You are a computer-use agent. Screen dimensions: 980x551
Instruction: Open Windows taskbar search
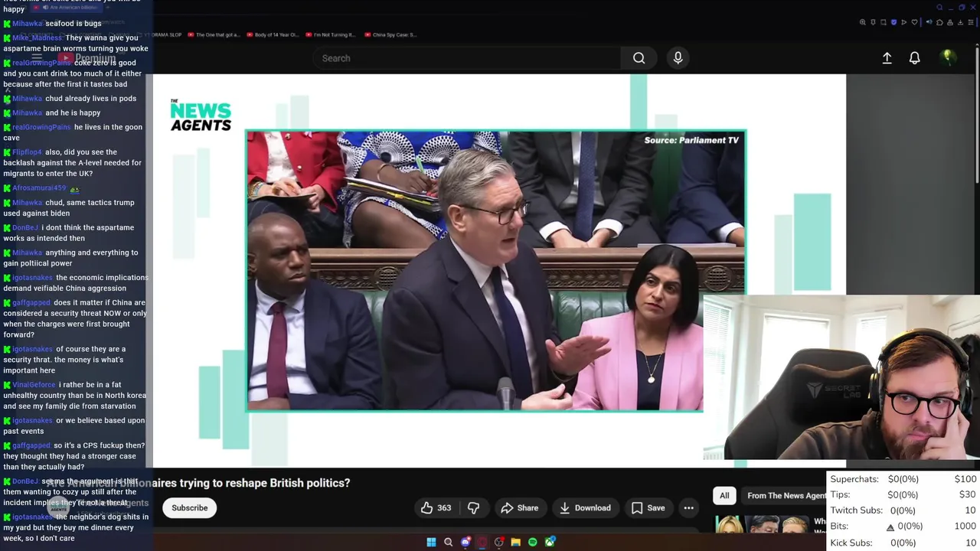[x=448, y=542]
